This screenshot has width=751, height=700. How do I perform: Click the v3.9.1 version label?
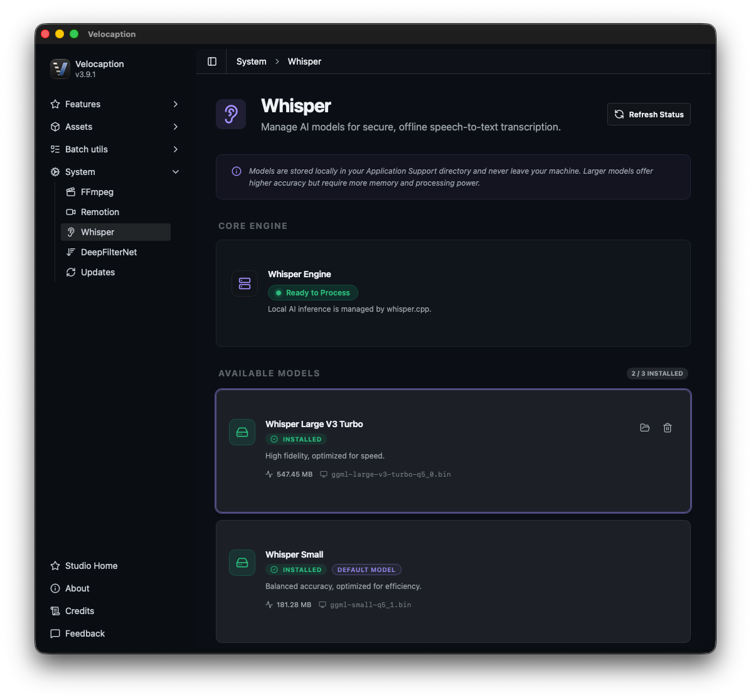pyautogui.click(x=85, y=75)
